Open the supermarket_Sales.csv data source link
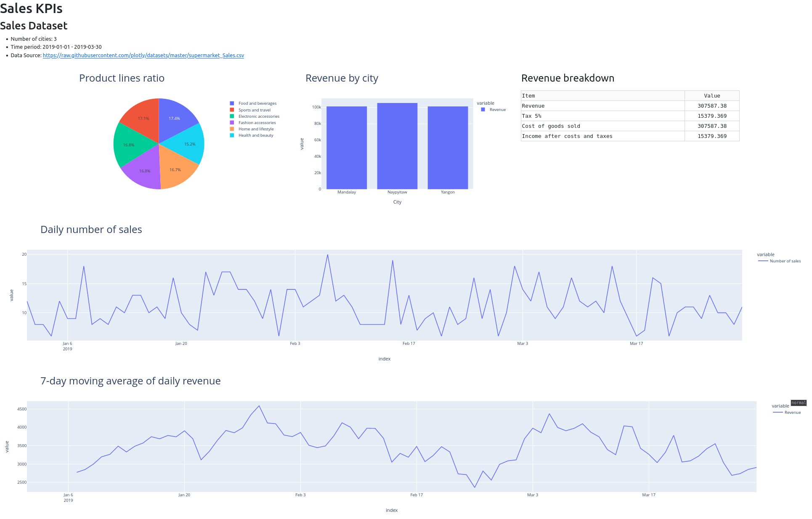 click(143, 55)
